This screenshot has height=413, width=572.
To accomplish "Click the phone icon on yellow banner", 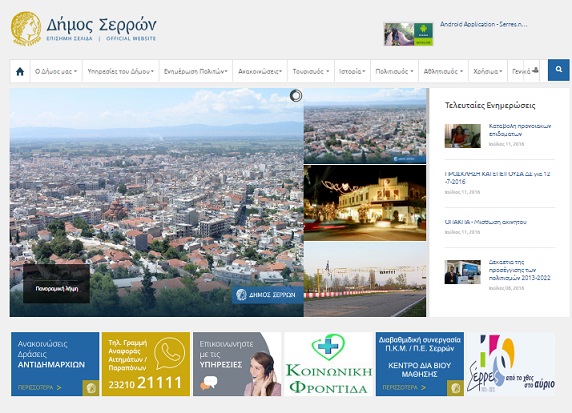I will pyautogui.click(x=169, y=353).
